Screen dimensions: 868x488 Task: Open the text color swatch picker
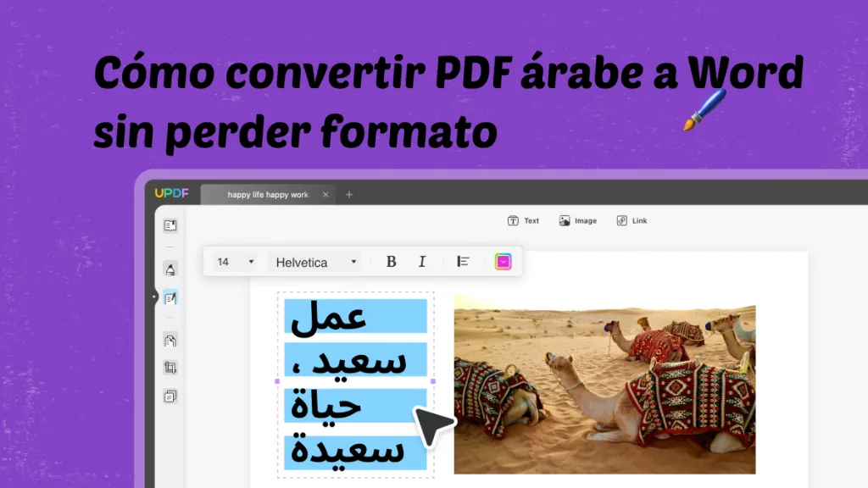503,262
